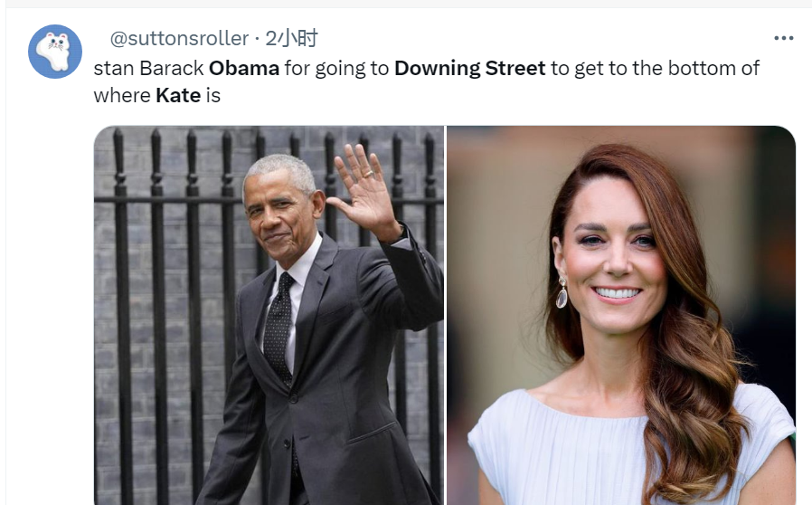Viewport: 812px width, 505px height.
Task: Open the @suttonsroller profile handle
Action: tap(179, 38)
